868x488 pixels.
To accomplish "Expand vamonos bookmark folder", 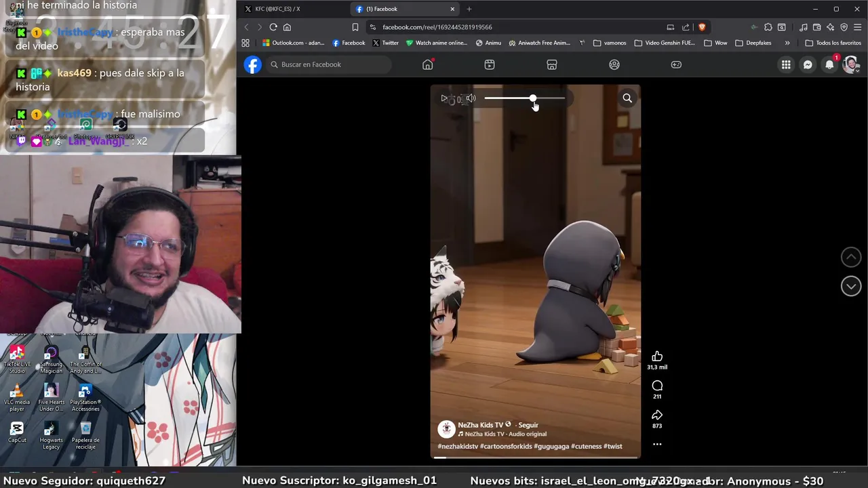I will pos(610,43).
